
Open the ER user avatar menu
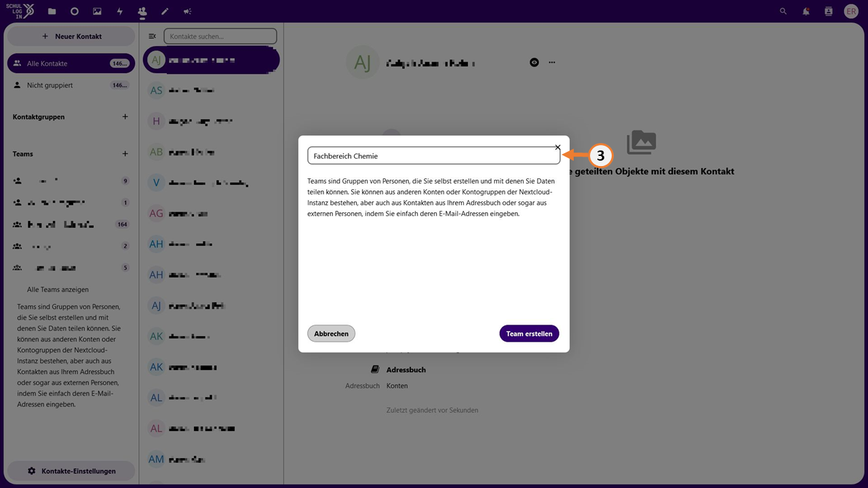[x=850, y=12]
